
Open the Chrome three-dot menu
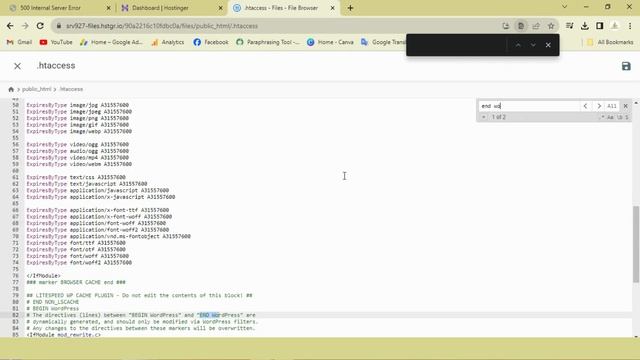coord(630,26)
